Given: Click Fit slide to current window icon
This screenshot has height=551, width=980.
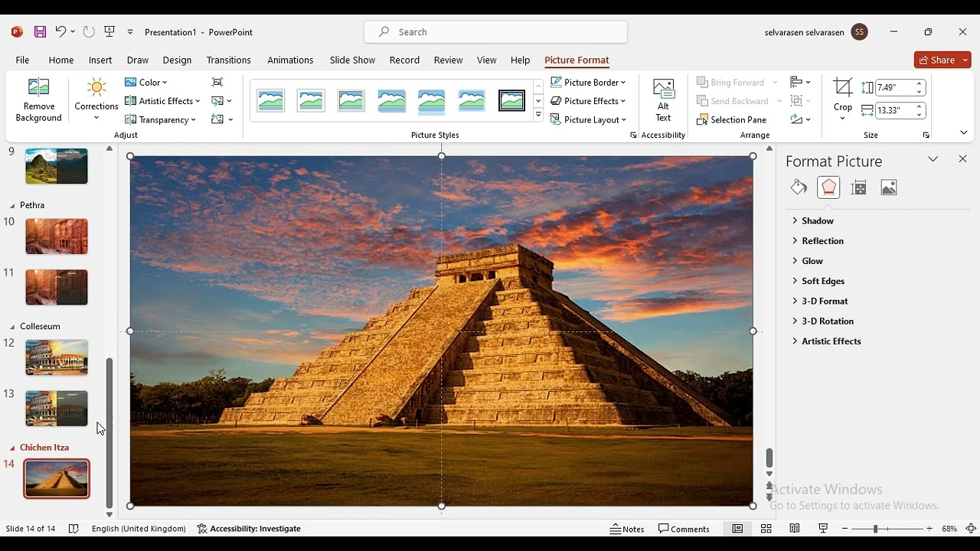Looking at the screenshot, I should point(971,529).
